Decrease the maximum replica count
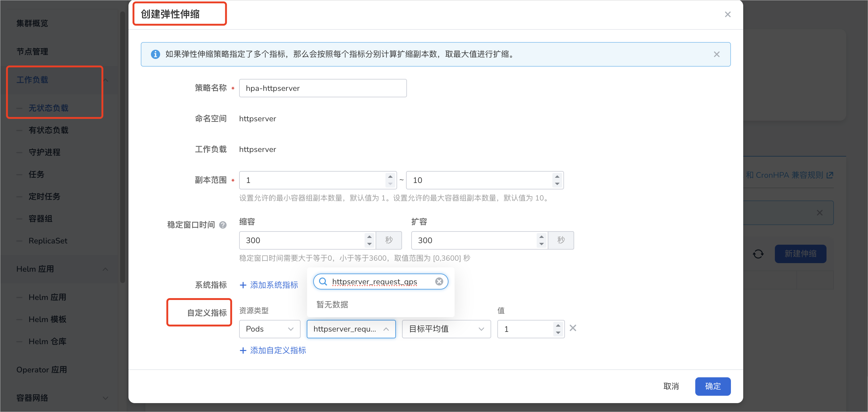Image resolution: width=868 pixels, height=412 pixels. coord(557,184)
